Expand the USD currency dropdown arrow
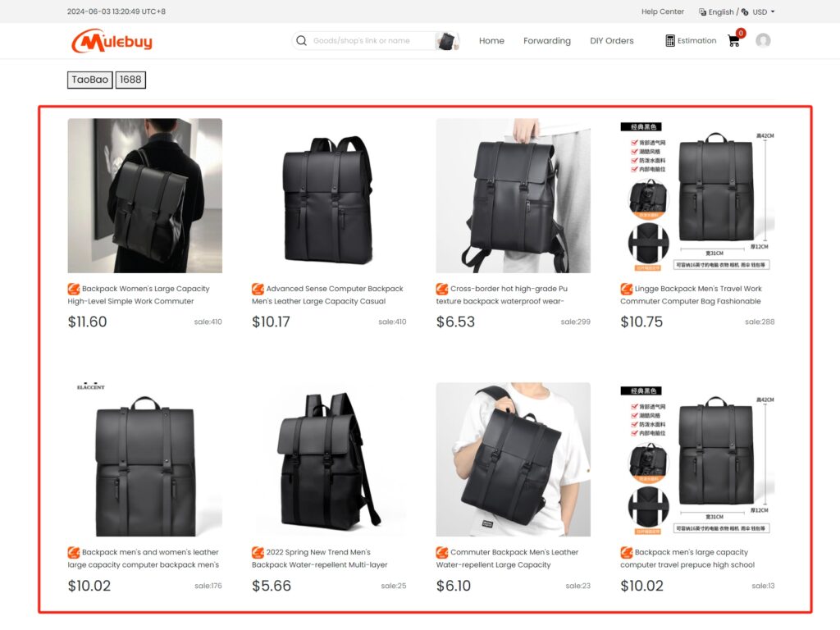The image size is (840, 630). 773,11
